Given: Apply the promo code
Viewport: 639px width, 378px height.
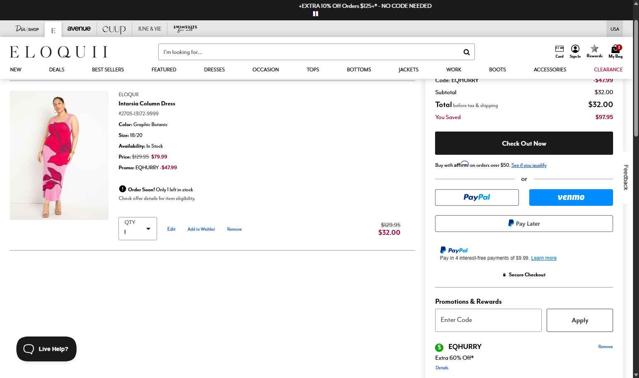Looking at the screenshot, I should click(x=580, y=320).
